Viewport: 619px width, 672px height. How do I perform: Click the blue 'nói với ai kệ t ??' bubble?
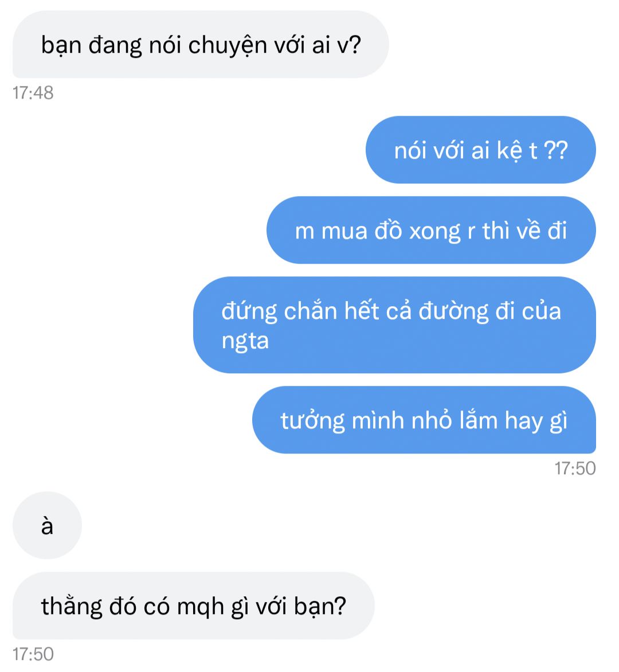point(481,150)
